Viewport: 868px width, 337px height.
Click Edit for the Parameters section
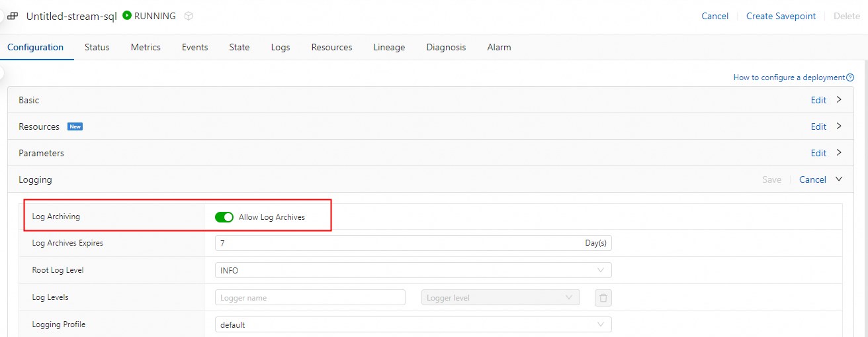[818, 153]
